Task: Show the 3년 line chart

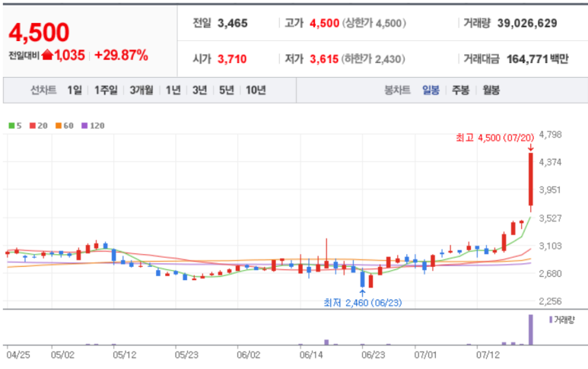Action: point(200,90)
